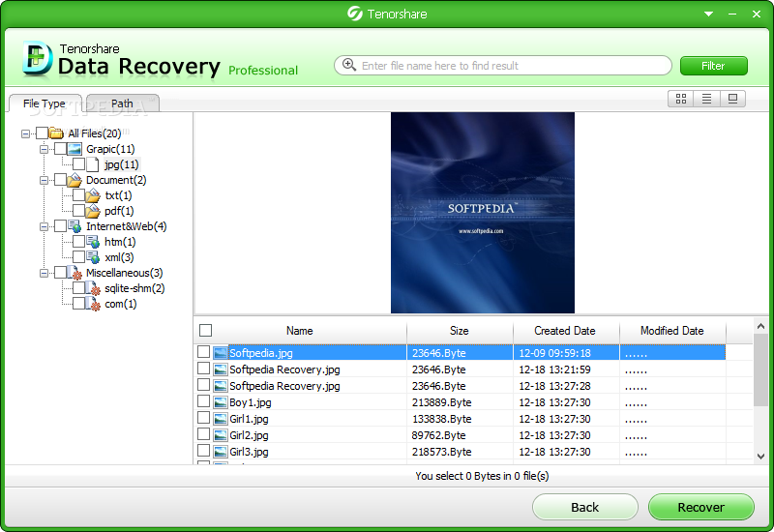Check the select-all checkbox in Name header
The width and height of the screenshot is (774, 532).
[205, 330]
